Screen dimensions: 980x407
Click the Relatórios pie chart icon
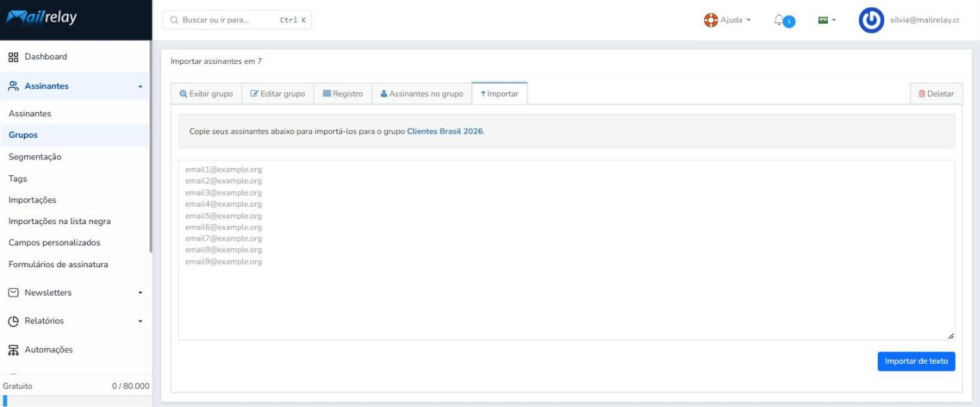click(x=13, y=321)
